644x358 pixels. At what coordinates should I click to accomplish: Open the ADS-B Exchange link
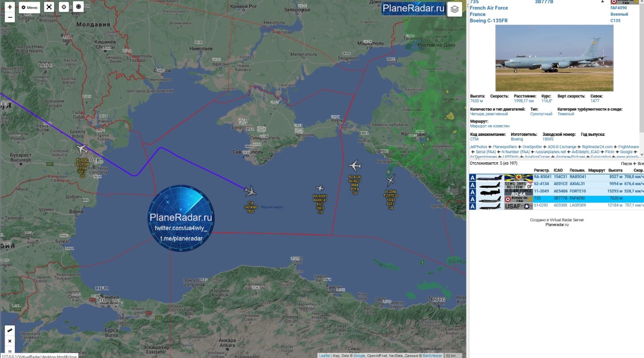click(562, 147)
